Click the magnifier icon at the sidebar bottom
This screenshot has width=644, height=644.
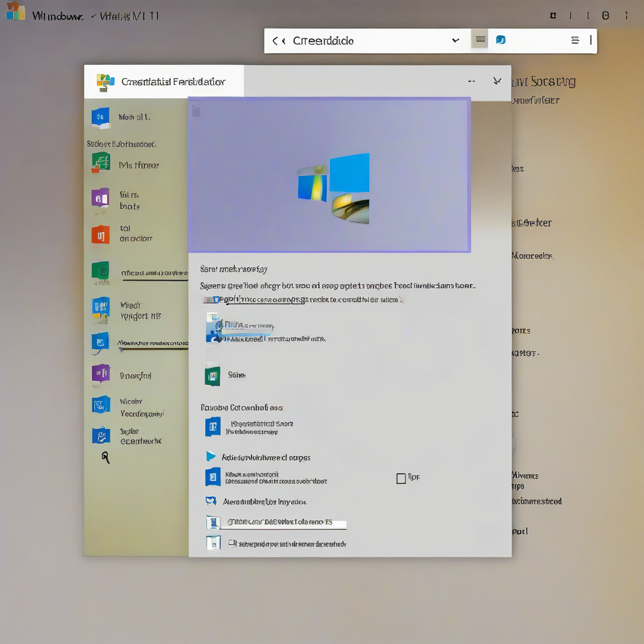[106, 458]
